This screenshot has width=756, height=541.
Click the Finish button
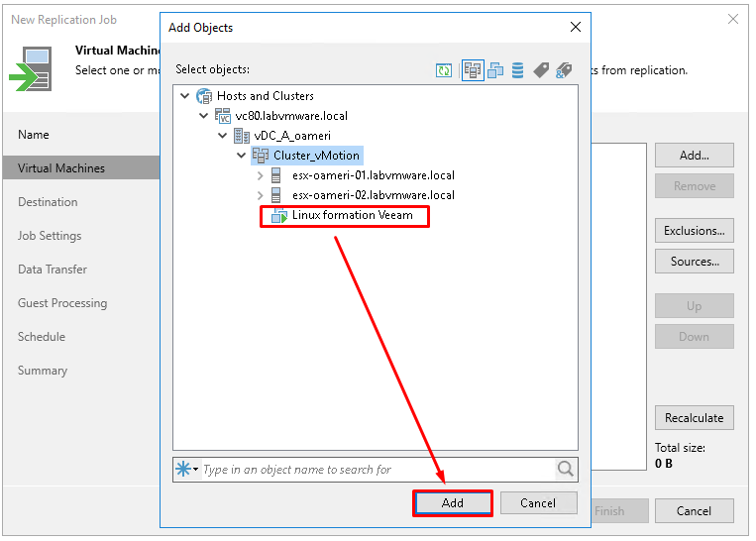pos(620,511)
